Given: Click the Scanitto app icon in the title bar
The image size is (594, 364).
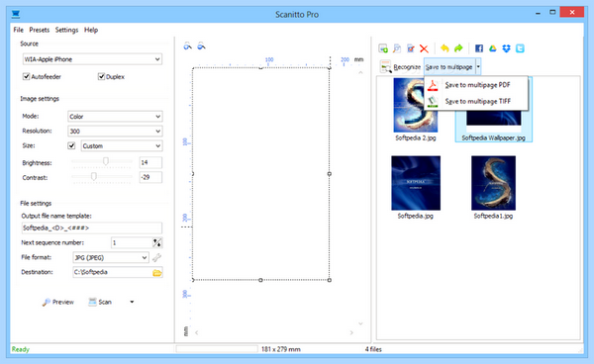Looking at the screenshot, I should click(16, 15).
